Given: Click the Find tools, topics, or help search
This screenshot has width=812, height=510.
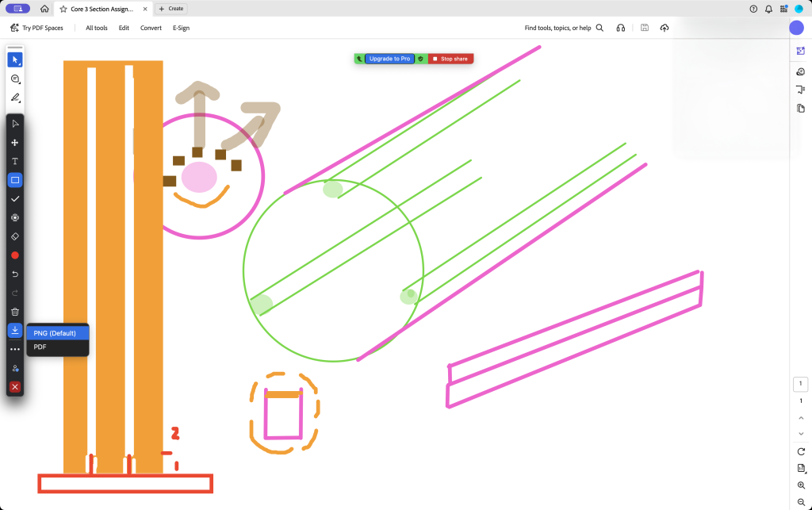Looking at the screenshot, I should (x=564, y=28).
